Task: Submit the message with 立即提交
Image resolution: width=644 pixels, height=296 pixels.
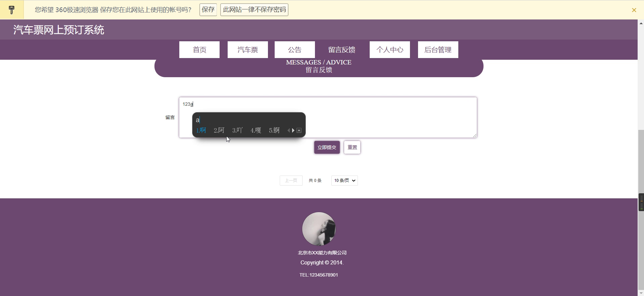Action: tap(327, 147)
